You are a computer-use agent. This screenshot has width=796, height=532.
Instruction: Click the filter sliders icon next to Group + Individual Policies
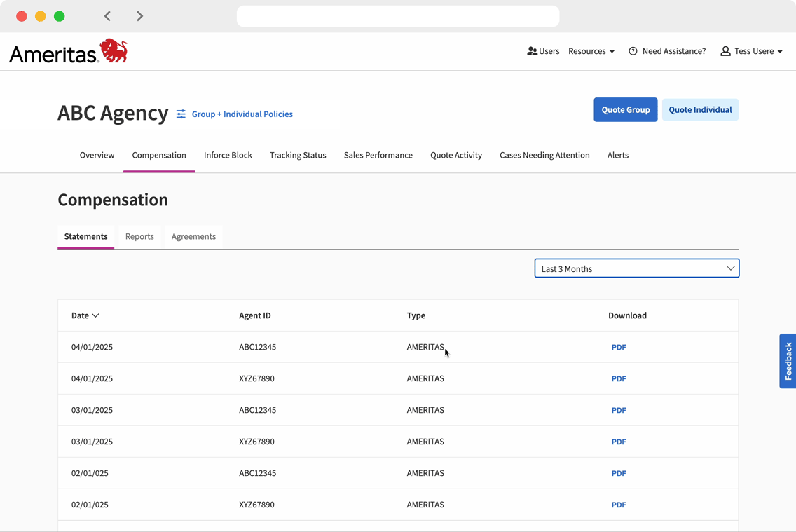(x=181, y=114)
